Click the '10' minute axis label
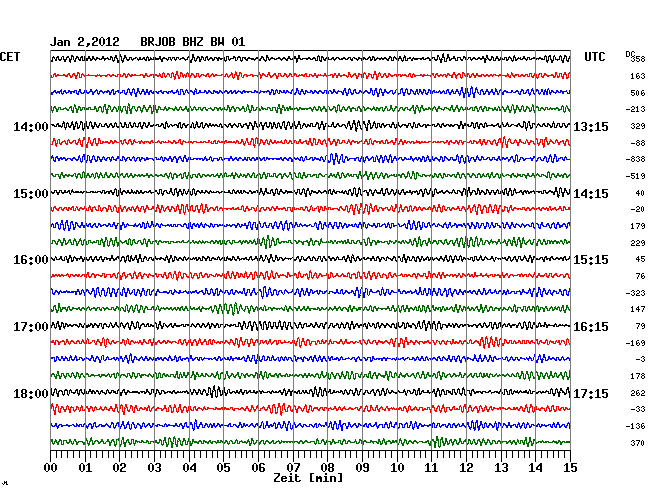The width and height of the screenshot is (650, 494). point(397,468)
